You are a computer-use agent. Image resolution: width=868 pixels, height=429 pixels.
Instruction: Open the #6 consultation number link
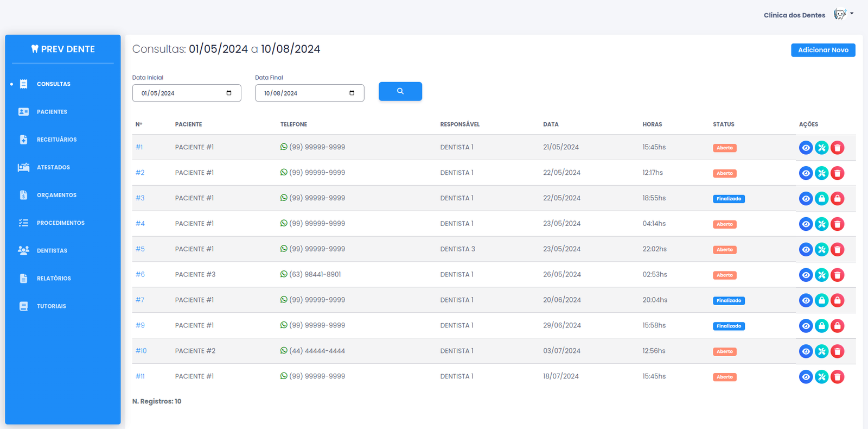click(x=140, y=274)
